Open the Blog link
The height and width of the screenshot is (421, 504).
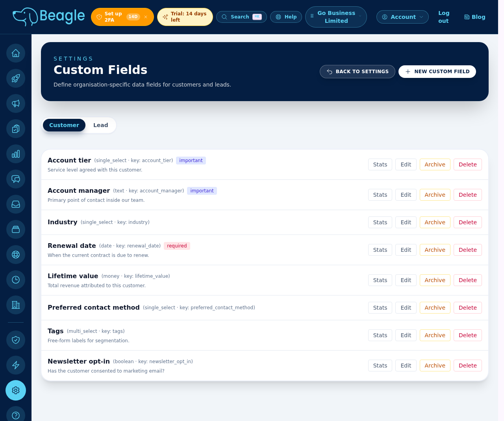pyautogui.click(x=474, y=17)
